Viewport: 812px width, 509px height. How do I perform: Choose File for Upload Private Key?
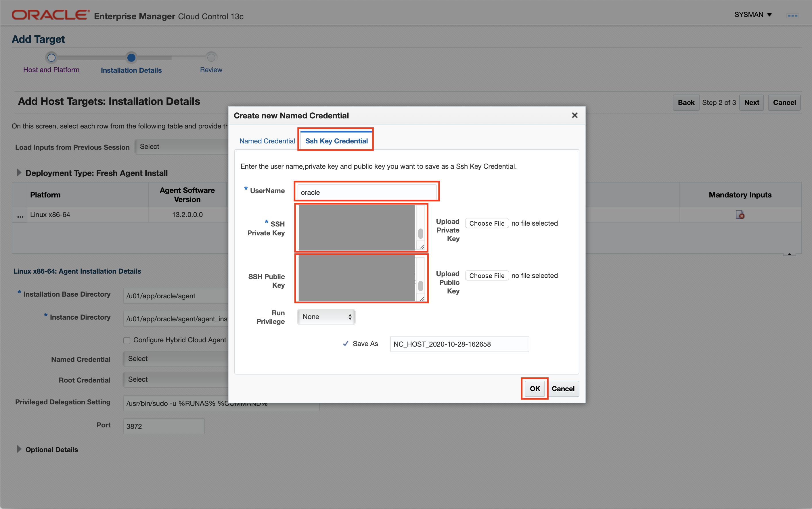click(487, 223)
